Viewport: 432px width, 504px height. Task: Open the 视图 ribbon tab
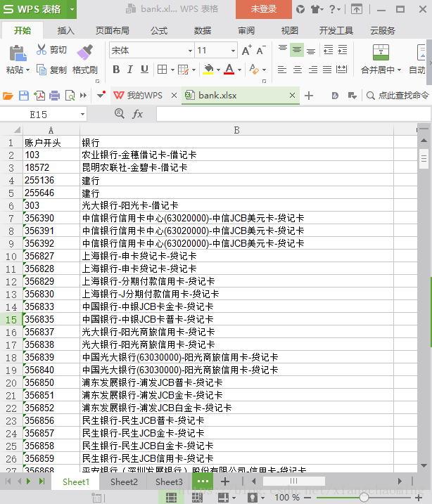tap(289, 31)
